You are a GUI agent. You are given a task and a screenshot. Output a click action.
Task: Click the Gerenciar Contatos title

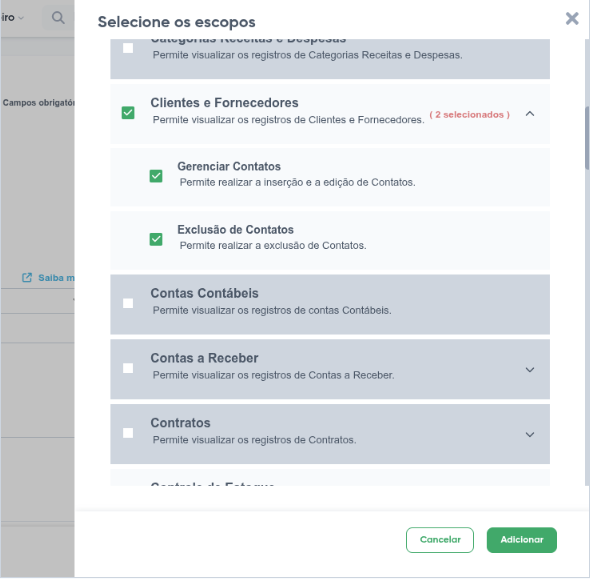click(229, 166)
